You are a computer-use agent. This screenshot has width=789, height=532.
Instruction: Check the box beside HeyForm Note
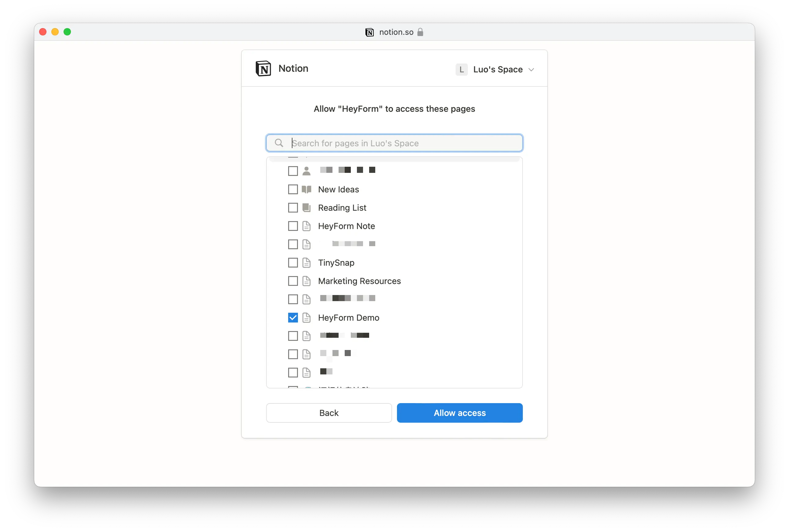(293, 226)
